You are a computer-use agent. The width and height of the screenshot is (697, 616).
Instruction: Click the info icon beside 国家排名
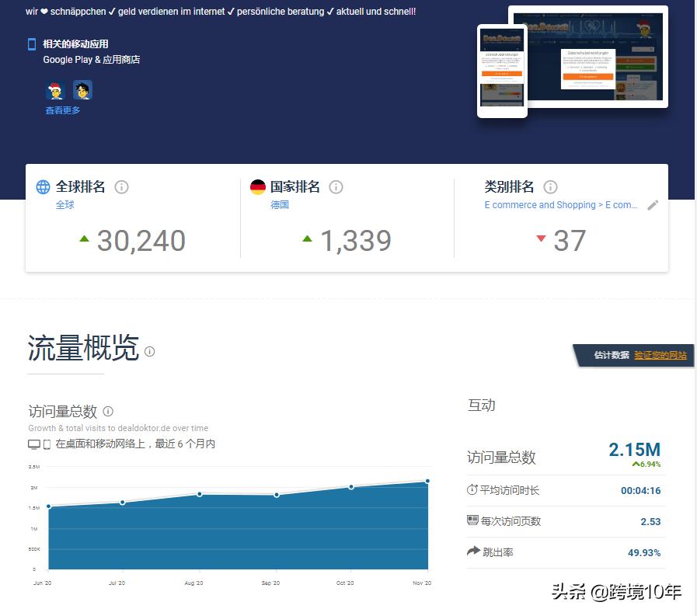click(336, 186)
